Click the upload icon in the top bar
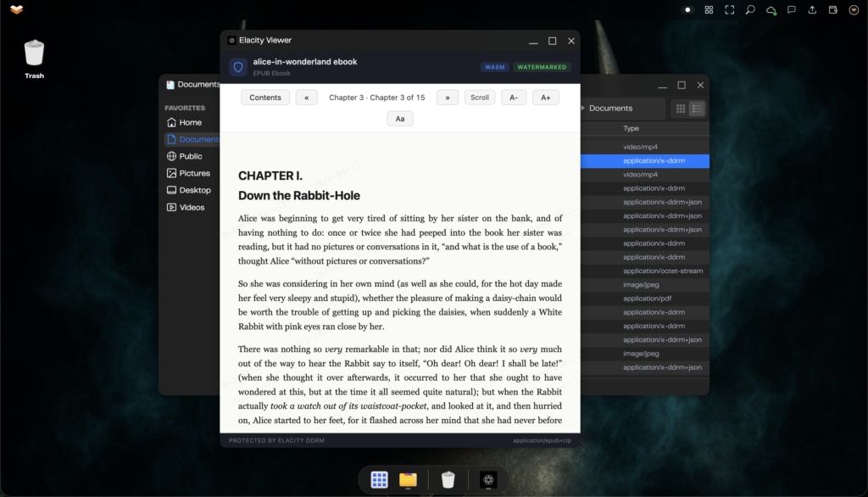 (813, 10)
